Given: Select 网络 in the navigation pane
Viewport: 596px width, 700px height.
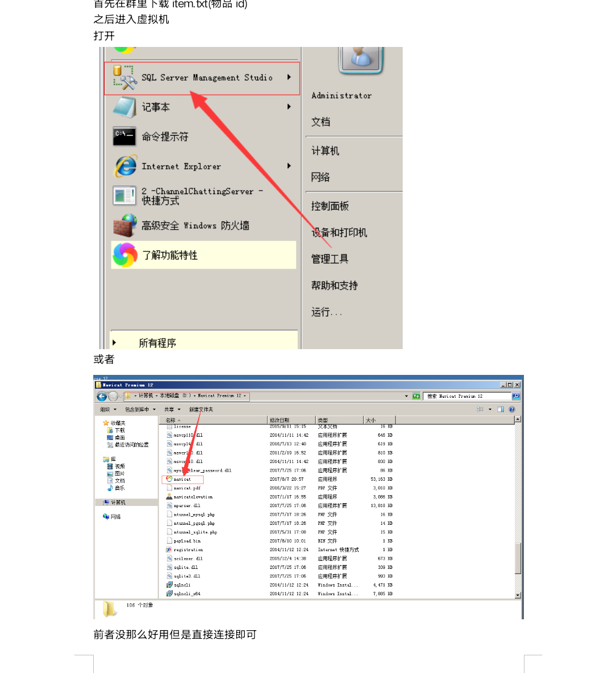Looking at the screenshot, I should coord(116,517).
